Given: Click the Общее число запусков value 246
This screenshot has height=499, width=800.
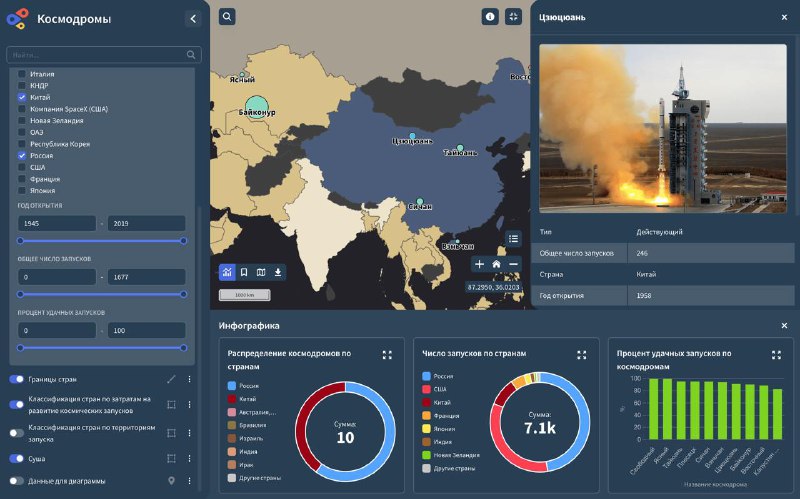Looking at the screenshot, I should pyautogui.click(x=642, y=253).
